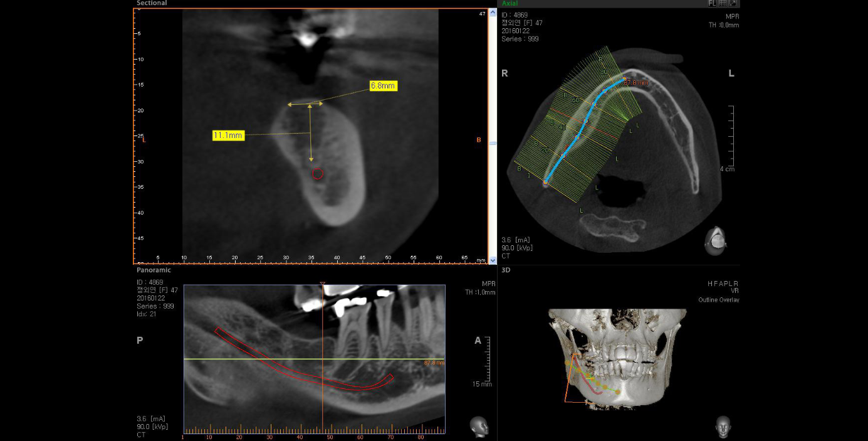868x441 pixels.
Task: Click the slice number "47" in Sectional corner
Action: (482, 13)
